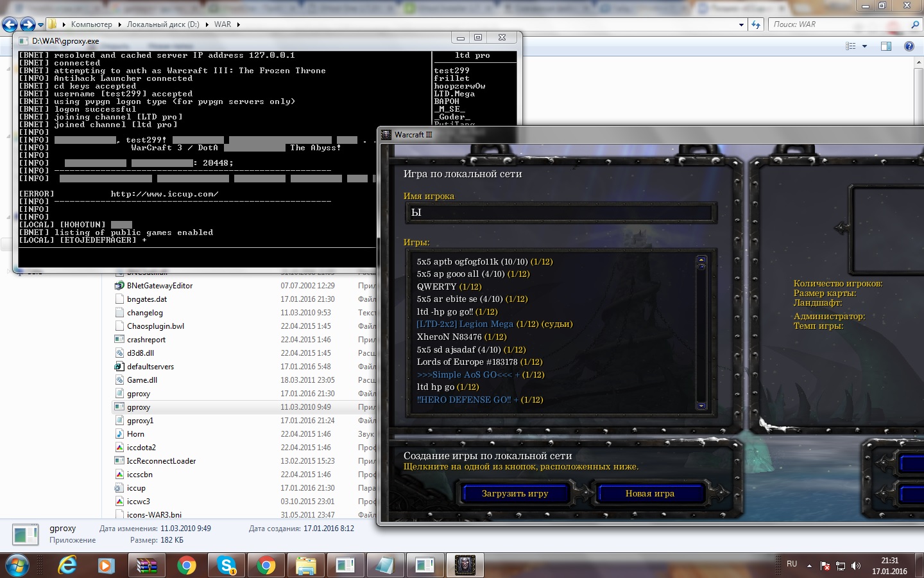The width and height of the screenshot is (924, 578).
Task: Open the Windows Start menu
Action: click(x=17, y=566)
